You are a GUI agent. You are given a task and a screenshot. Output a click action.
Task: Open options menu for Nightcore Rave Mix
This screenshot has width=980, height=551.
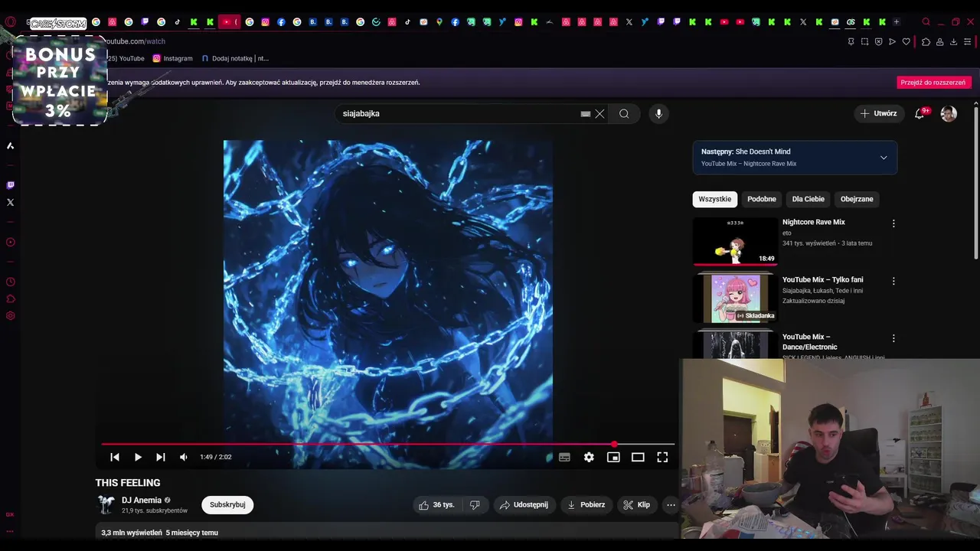tap(893, 223)
